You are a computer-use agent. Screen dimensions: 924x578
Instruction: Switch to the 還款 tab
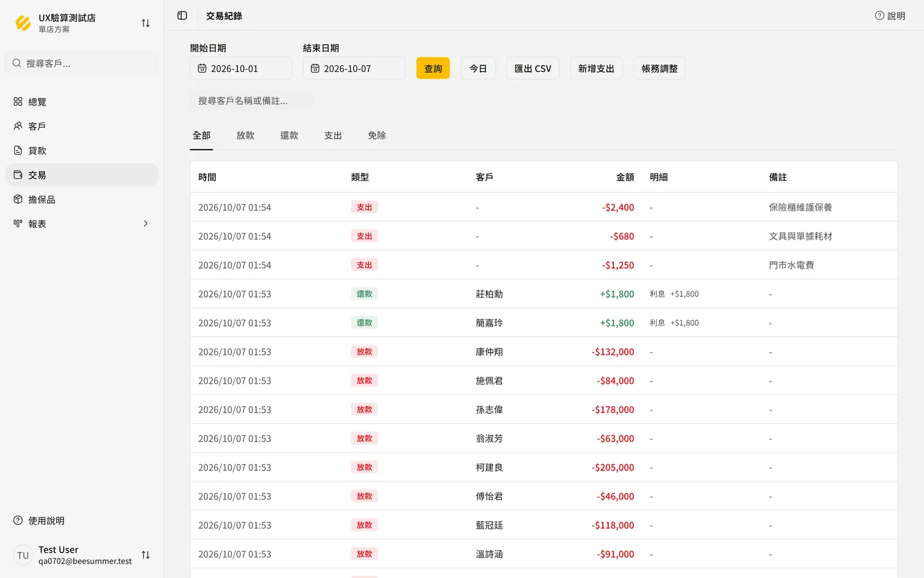coord(289,136)
